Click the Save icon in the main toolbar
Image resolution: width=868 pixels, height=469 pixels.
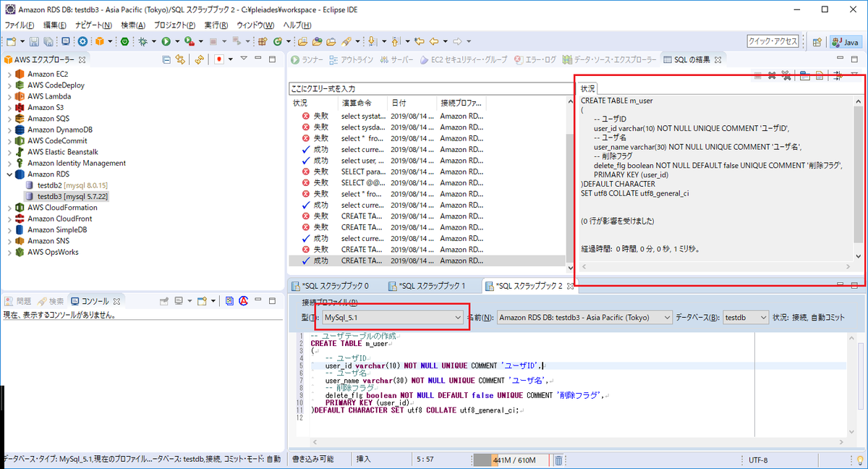[35, 41]
